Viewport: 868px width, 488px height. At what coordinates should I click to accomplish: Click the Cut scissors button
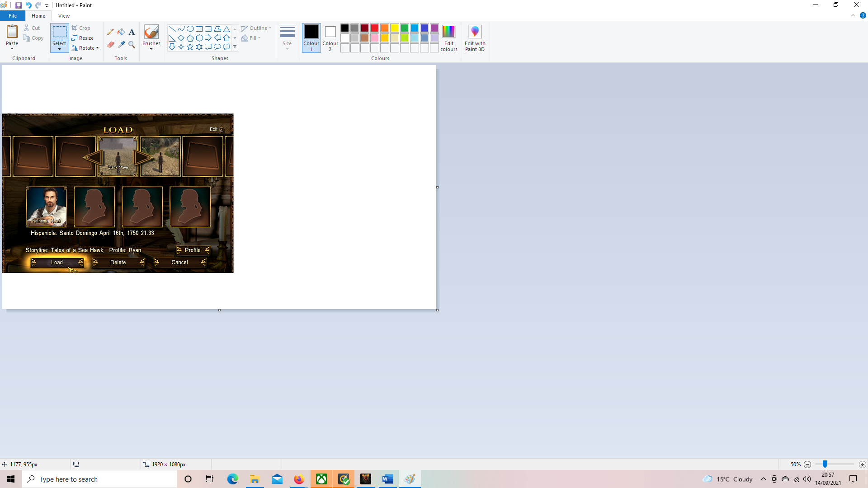pyautogui.click(x=32, y=28)
